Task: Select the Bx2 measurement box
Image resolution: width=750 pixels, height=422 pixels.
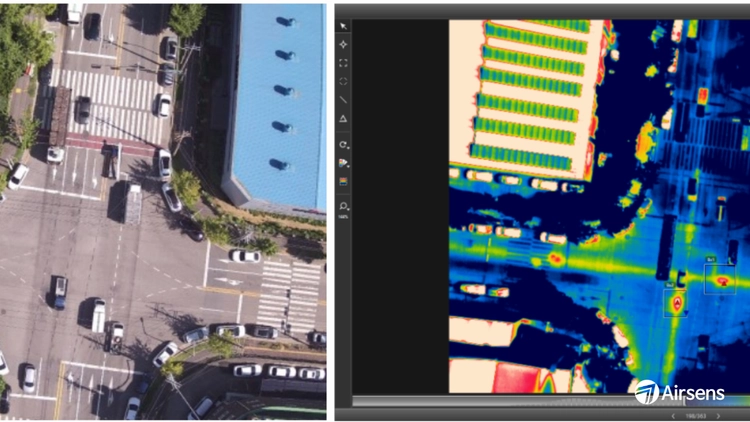Action: [x=675, y=303]
